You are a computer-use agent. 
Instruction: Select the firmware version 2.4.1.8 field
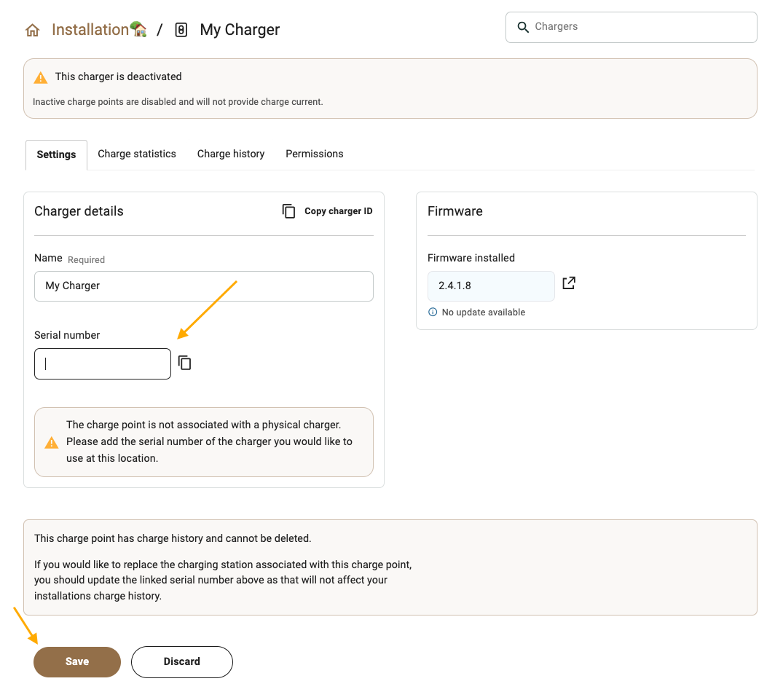pyautogui.click(x=490, y=286)
